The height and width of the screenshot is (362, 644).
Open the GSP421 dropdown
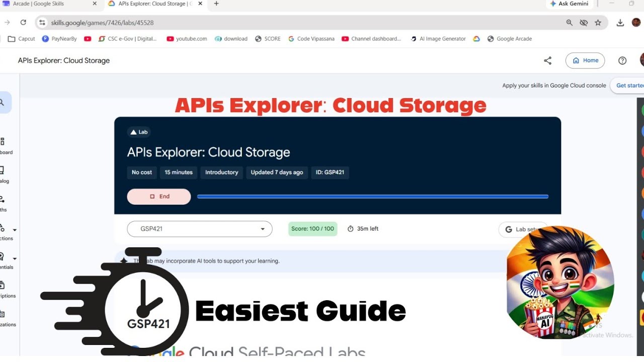(200, 229)
